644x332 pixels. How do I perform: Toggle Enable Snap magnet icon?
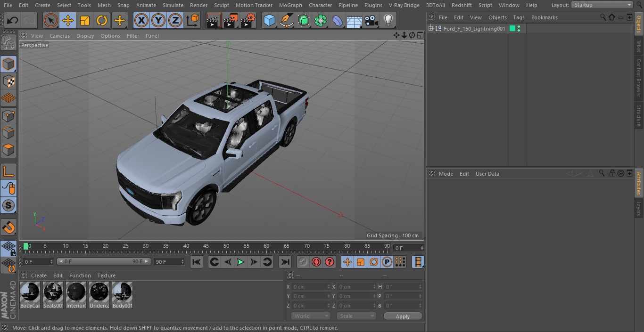8,227
